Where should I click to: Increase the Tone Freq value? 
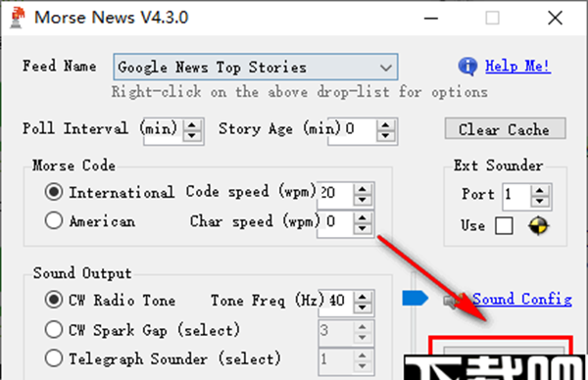pyautogui.click(x=363, y=297)
